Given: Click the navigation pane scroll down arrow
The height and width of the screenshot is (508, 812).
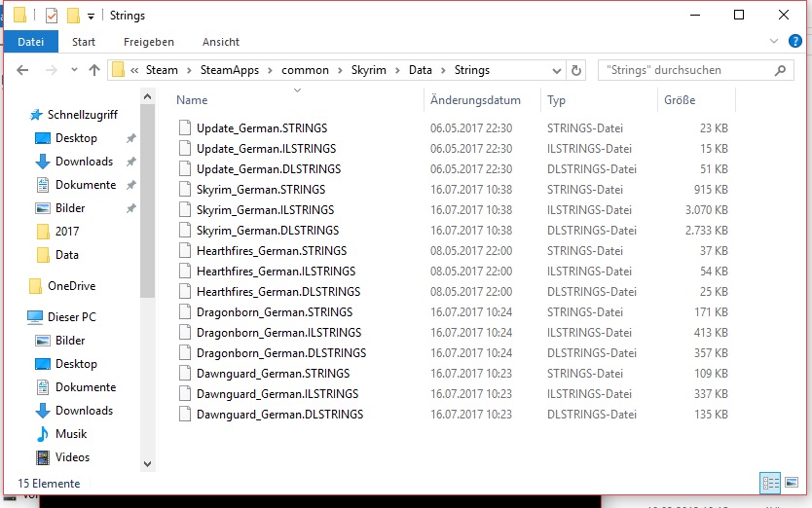Looking at the screenshot, I should (147, 464).
